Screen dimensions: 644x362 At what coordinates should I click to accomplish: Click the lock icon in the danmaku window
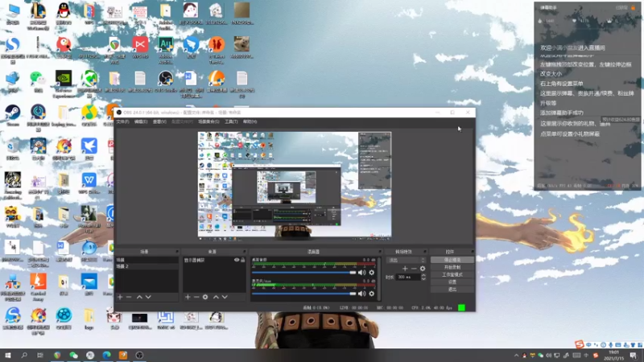coord(633,7)
